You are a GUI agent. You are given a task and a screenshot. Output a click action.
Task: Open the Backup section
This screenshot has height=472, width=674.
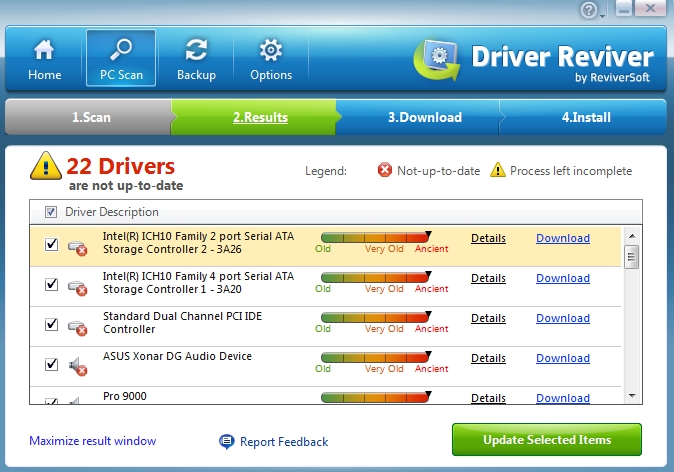tap(196, 59)
